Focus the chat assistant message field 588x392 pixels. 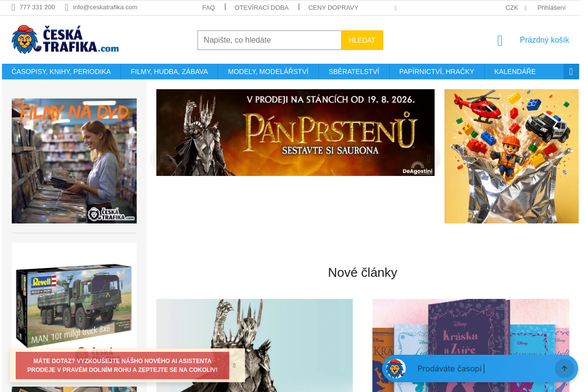pos(483,368)
